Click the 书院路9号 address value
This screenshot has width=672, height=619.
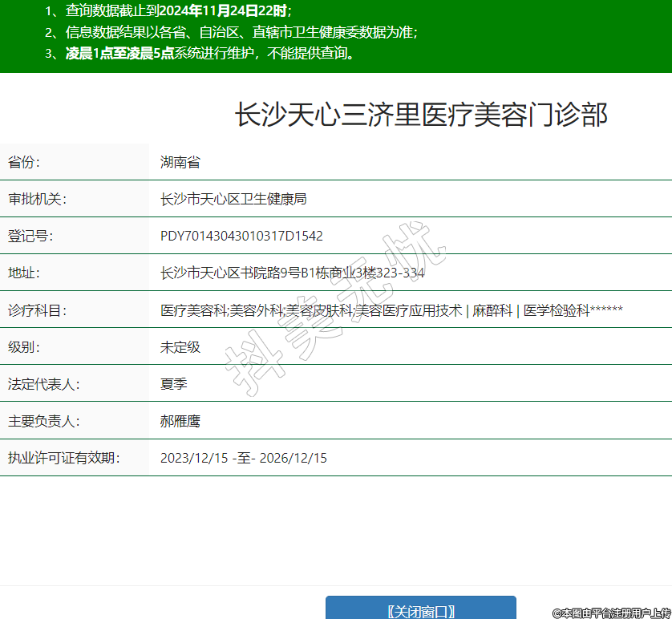click(x=292, y=273)
